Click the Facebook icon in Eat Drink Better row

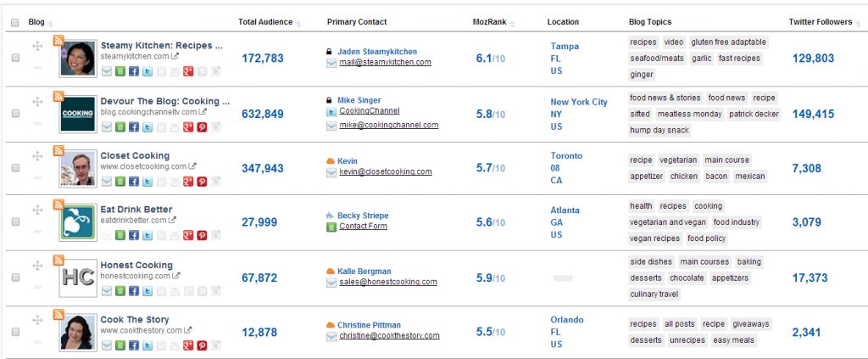point(133,235)
